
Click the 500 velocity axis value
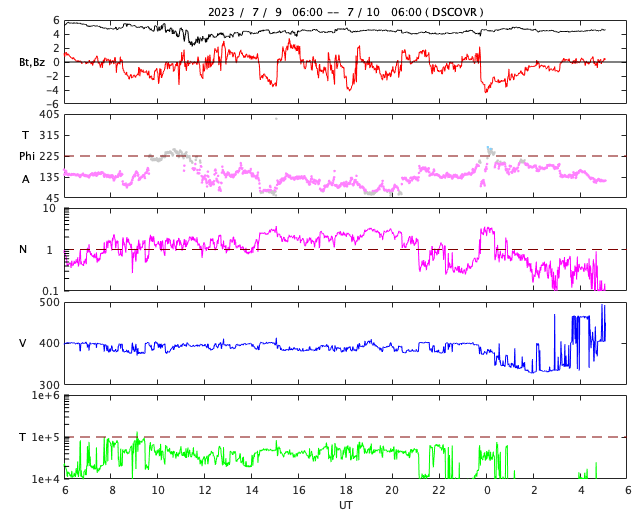[x=49, y=302]
